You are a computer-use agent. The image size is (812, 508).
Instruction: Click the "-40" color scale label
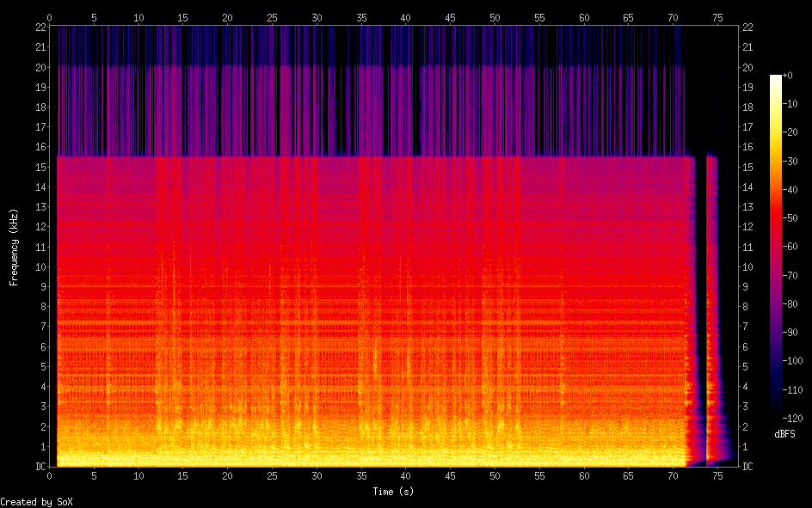click(790, 190)
